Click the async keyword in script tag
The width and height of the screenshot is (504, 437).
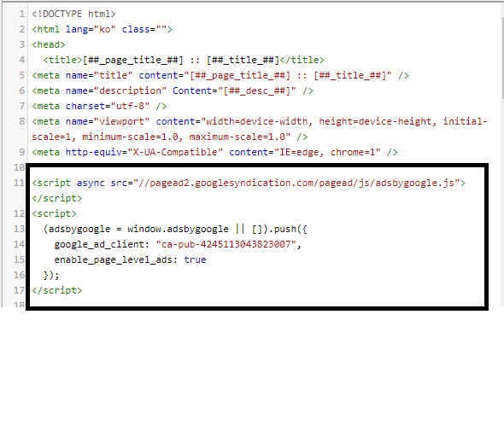pos(91,183)
